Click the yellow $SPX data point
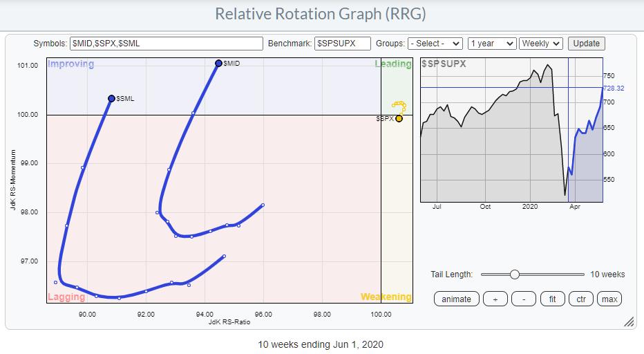 click(x=399, y=118)
